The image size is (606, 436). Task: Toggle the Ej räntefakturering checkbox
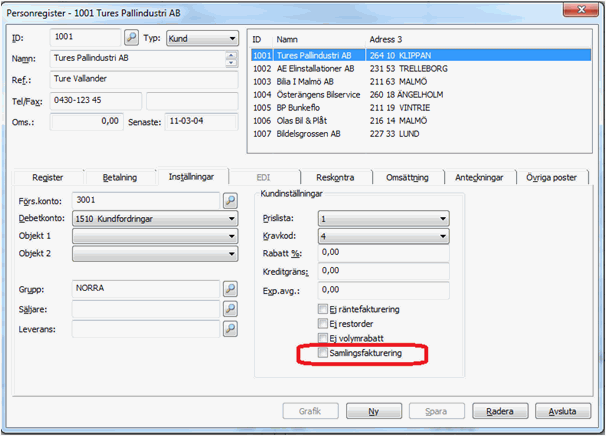pyautogui.click(x=322, y=309)
